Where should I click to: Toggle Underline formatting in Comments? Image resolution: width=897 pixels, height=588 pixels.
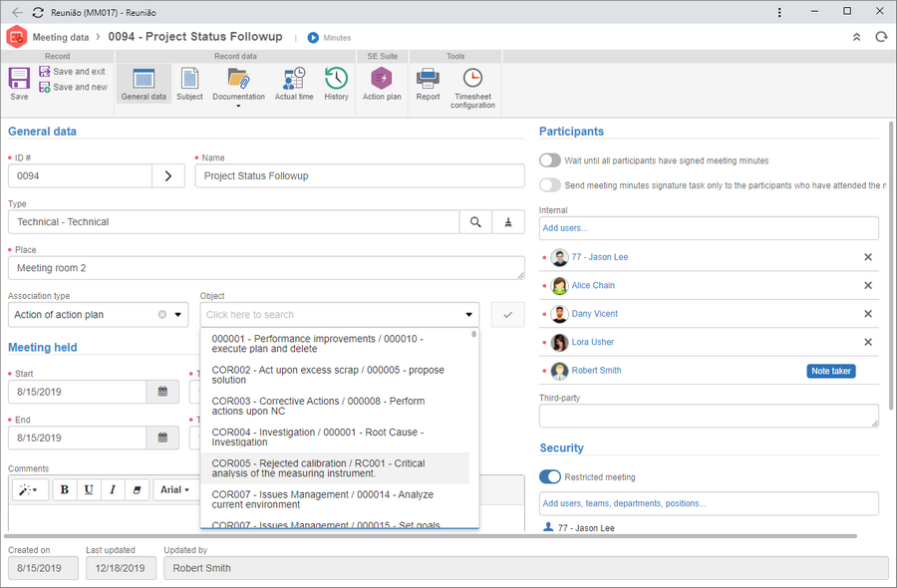point(89,489)
